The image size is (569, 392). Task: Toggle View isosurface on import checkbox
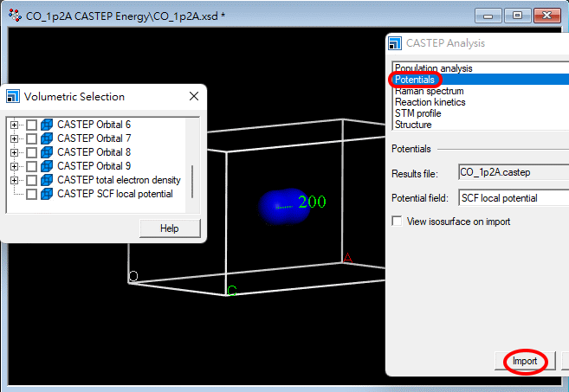coord(398,222)
